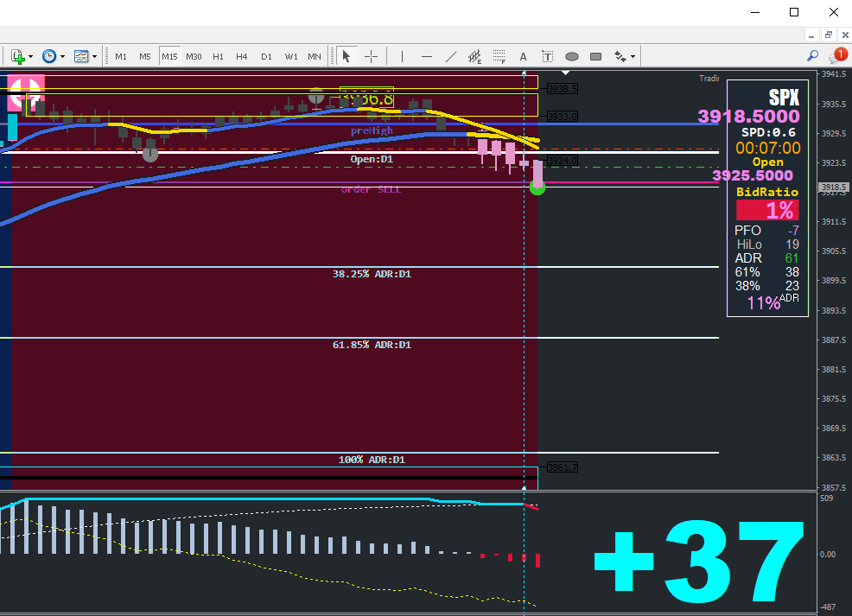This screenshot has width=852, height=616.
Task: Click the preHigh line label
Action: 372,130
